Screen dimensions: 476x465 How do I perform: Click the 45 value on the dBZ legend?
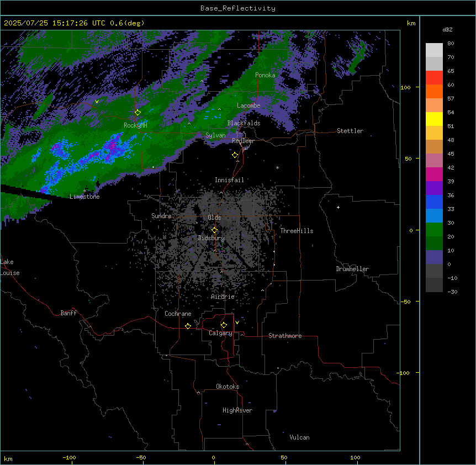tap(451, 154)
